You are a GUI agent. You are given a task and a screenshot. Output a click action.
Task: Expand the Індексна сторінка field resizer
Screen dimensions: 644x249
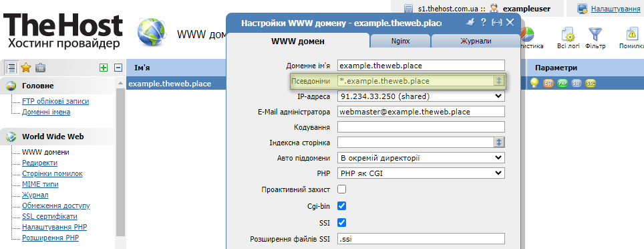coord(499,143)
